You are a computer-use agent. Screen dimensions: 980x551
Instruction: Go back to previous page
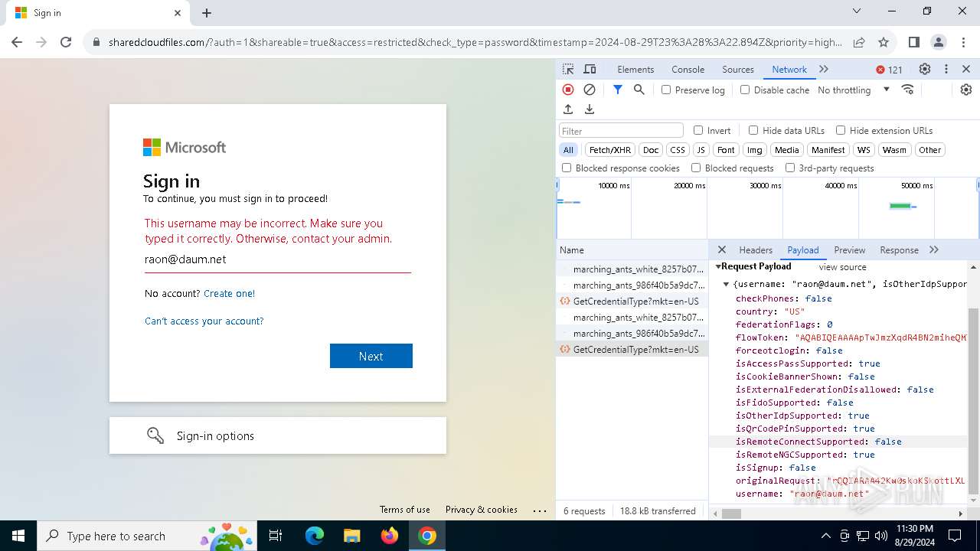coord(17,43)
